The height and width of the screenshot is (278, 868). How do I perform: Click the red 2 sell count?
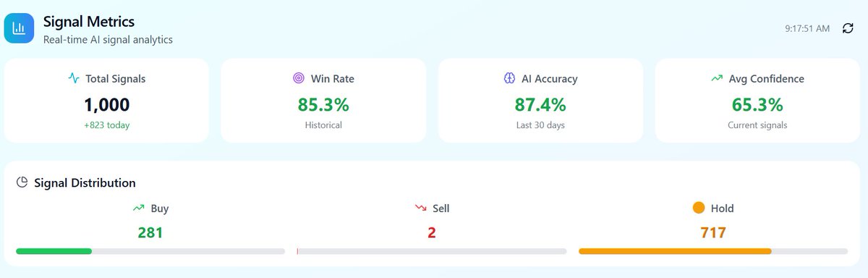click(x=432, y=232)
